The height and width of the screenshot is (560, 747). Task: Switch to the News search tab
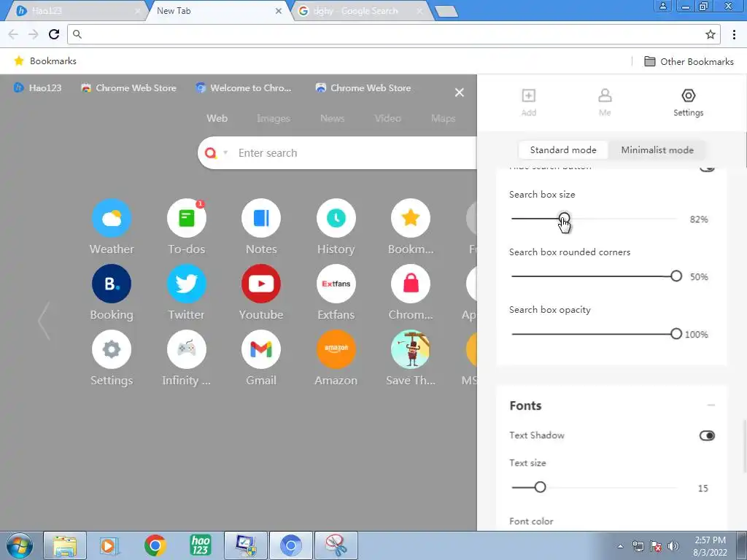[x=332, y=118]
